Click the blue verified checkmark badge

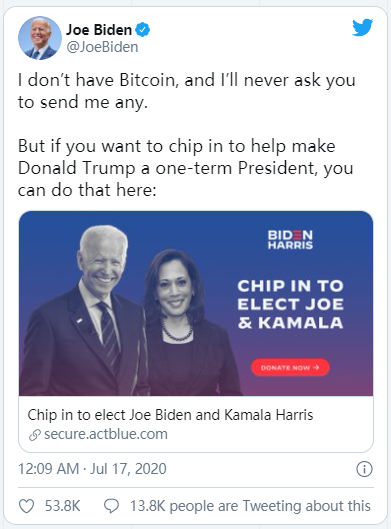(143, 30)
